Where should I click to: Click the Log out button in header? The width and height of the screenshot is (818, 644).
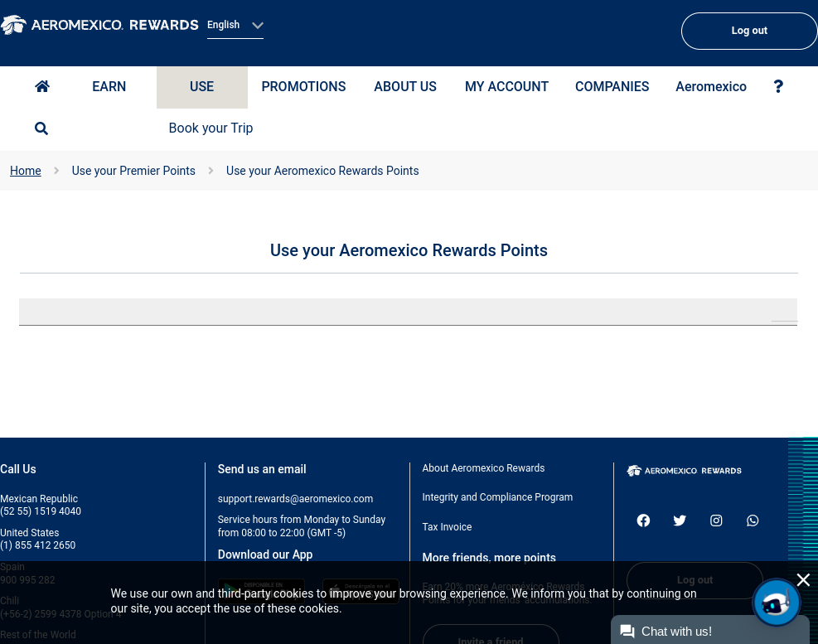pos(749,31)
